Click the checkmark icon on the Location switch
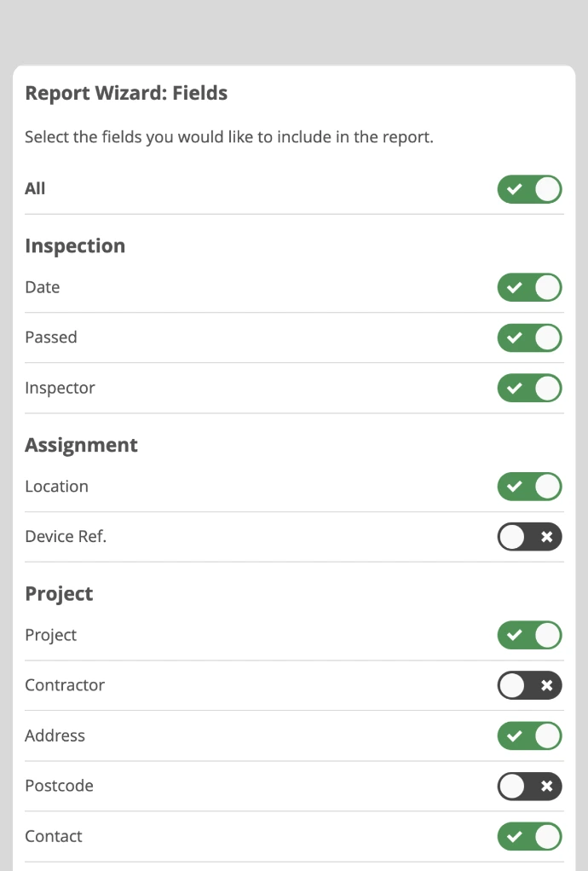 tap(515, 487)
